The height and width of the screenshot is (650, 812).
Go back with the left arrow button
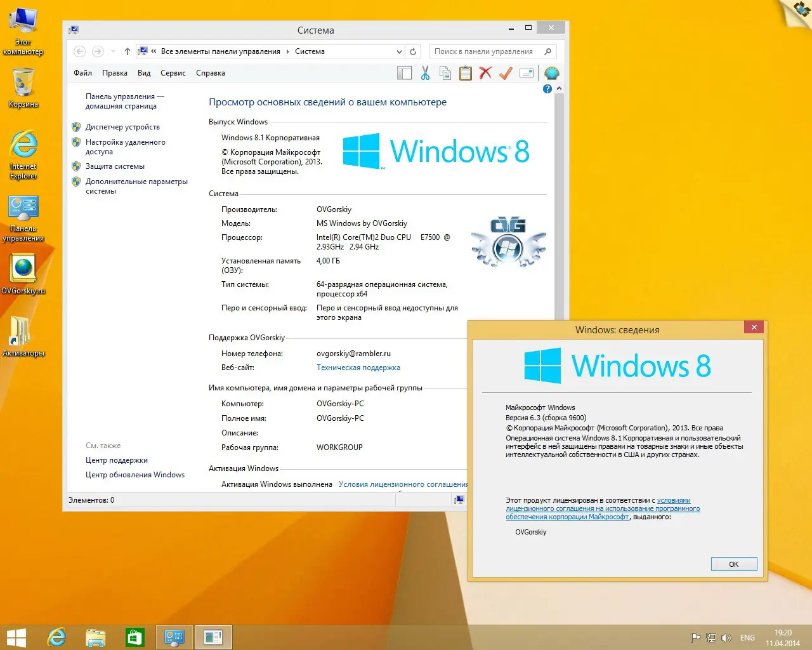pyautogui.click(x=80, y=51)
